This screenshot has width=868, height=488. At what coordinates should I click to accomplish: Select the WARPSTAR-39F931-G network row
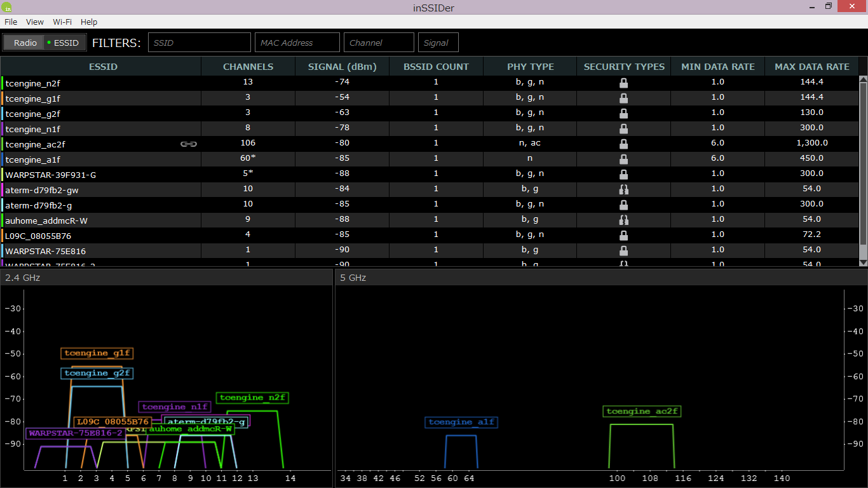point(430,174)
